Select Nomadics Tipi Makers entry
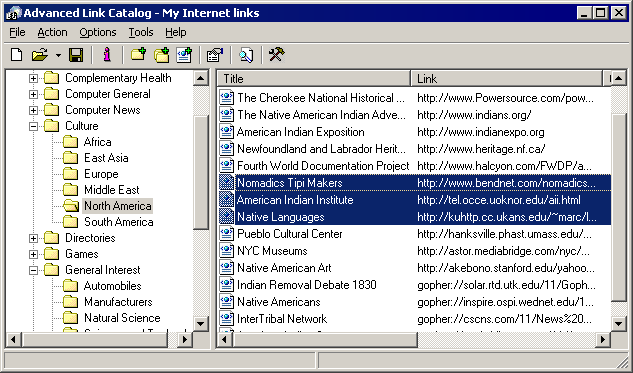Image resolution: width=633 pixels, height=373 pixels. (x=289, y=183)
